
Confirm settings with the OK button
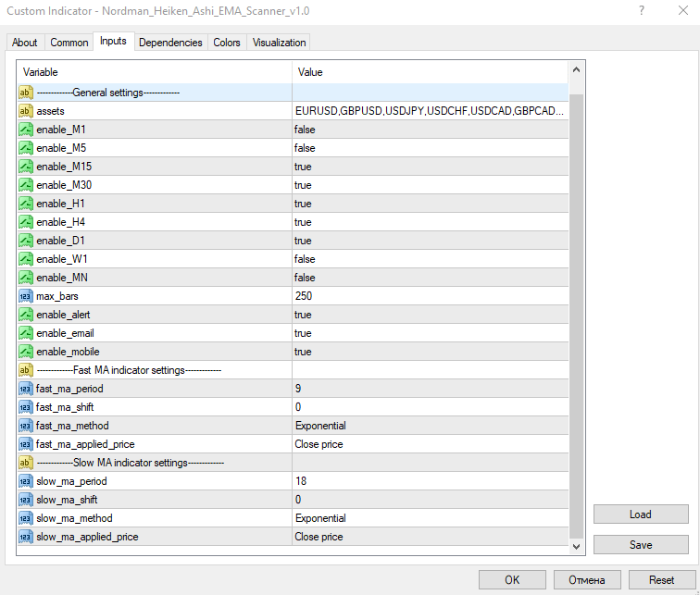pyautogui.click(x=512, y=580)
